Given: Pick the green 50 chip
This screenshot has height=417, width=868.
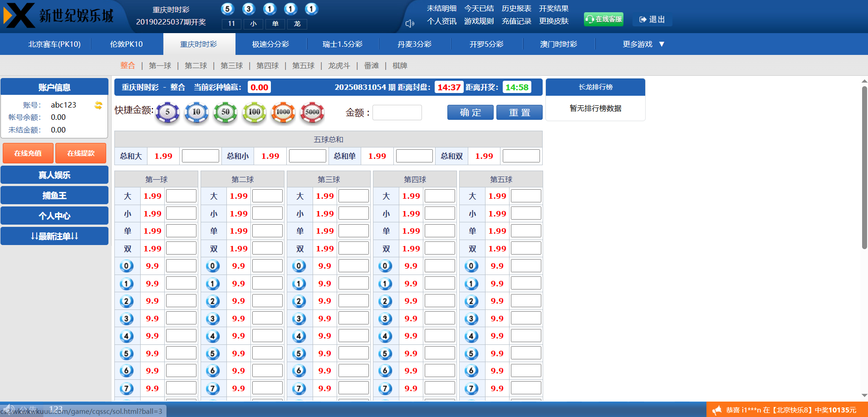Looking at the screenshot, I should point(226,112).
